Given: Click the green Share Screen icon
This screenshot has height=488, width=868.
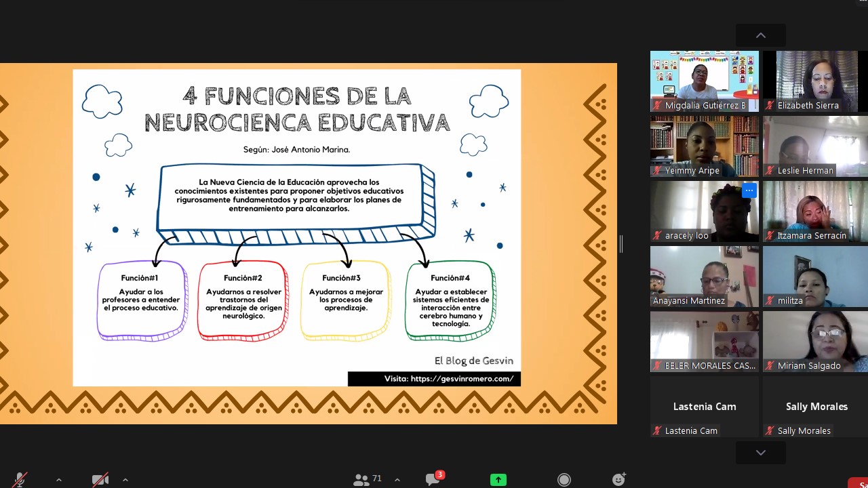Looking at the screenshot, I should [x=498, y=480].
